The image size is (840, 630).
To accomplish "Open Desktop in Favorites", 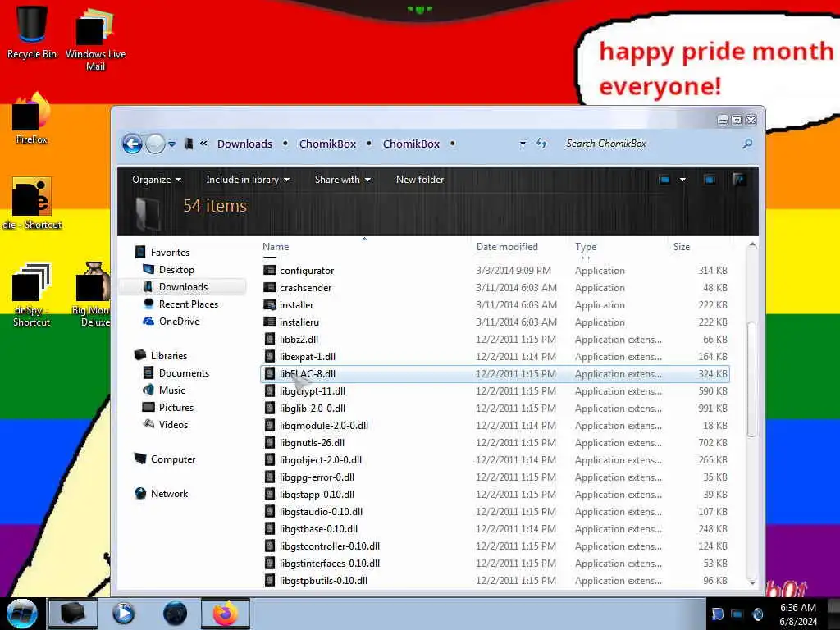I will [176, 269].
